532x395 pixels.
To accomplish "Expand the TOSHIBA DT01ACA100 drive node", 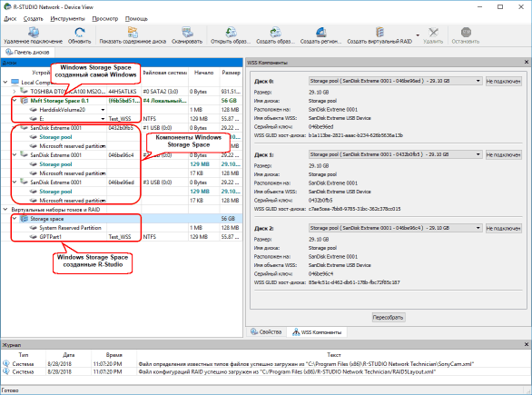I will pos(15,92).
